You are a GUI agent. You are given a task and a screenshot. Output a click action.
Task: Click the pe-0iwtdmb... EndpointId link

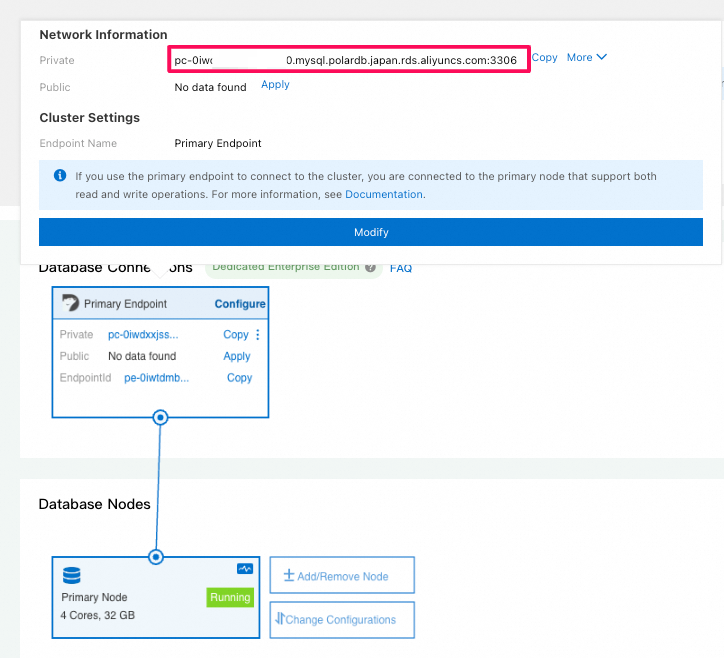tap(157, 378)
